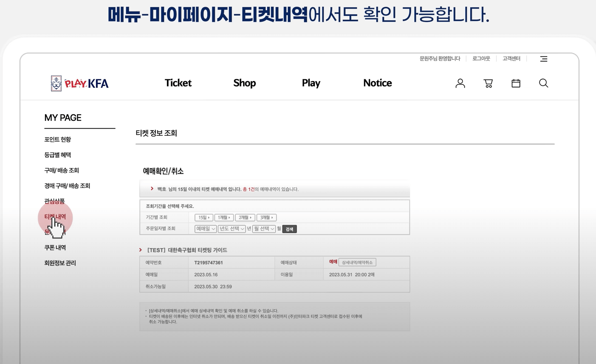Click the PLAY KFA logo
Screen dimensions: 596x364
(79, 83)
